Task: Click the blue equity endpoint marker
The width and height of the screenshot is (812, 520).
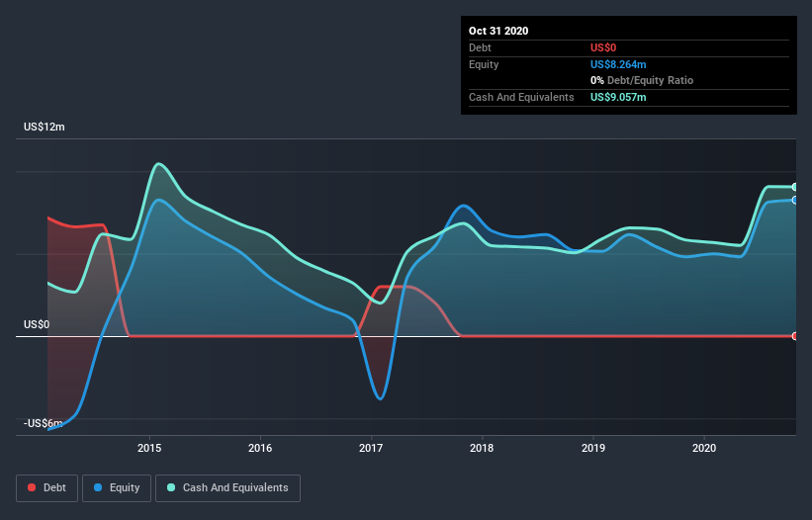Action: point(795,200)
